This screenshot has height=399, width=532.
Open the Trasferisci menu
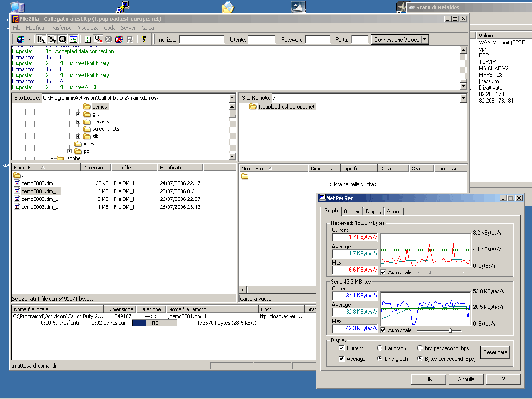tap(60, 28)
